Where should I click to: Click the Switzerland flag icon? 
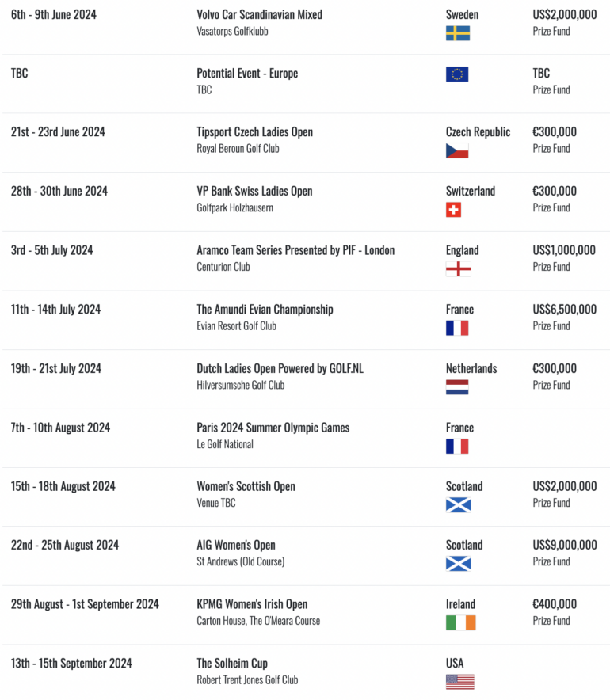453,210
